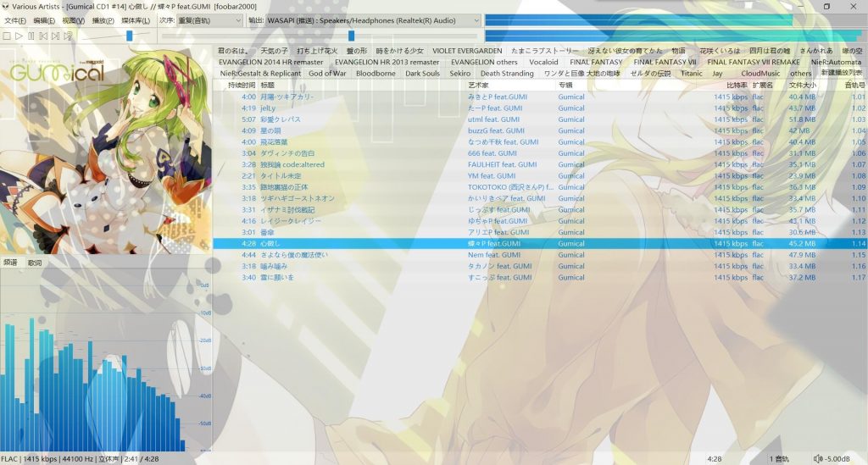Select the track レイジークレイジー
This screenshot has height=465, width=868.
540,220
